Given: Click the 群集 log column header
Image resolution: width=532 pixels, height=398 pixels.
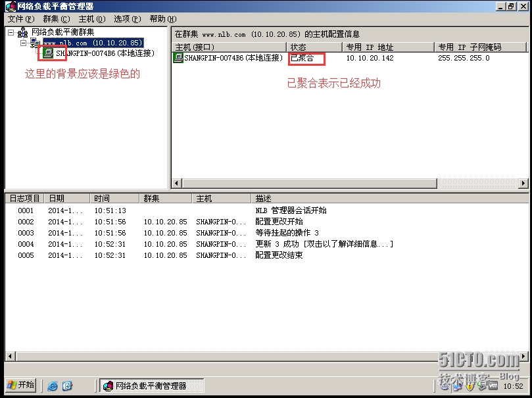Looking at the screenshot, I should 166,199.
